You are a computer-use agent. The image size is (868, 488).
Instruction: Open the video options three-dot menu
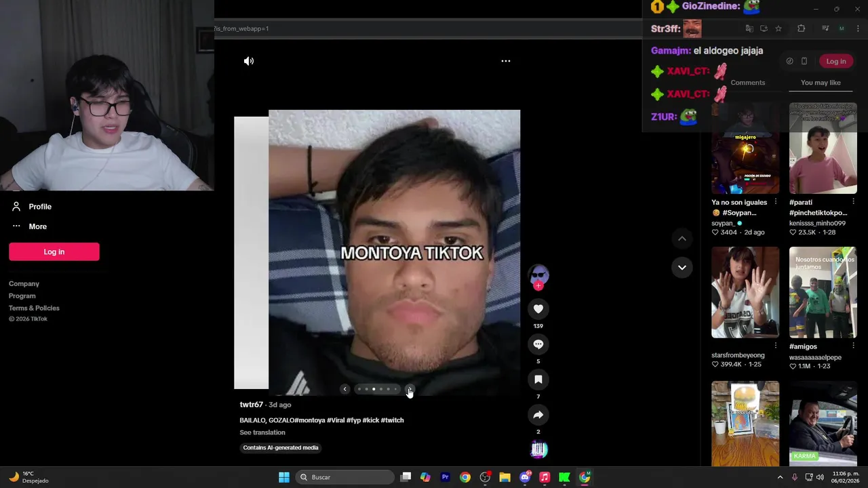(505, 61)
